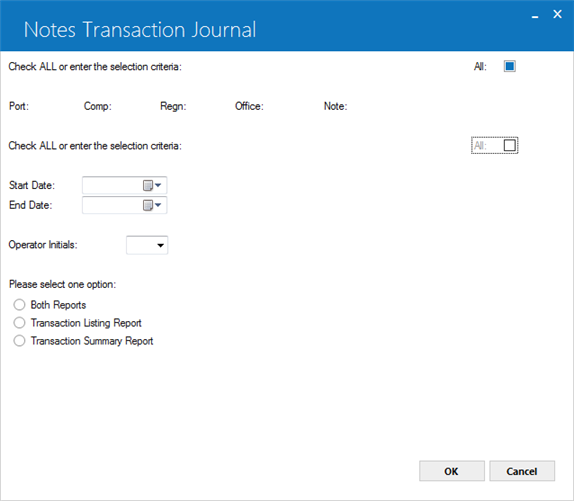Close the Notes Transaction Journal dialog
The image size is (574, 501).
point(557,14)
